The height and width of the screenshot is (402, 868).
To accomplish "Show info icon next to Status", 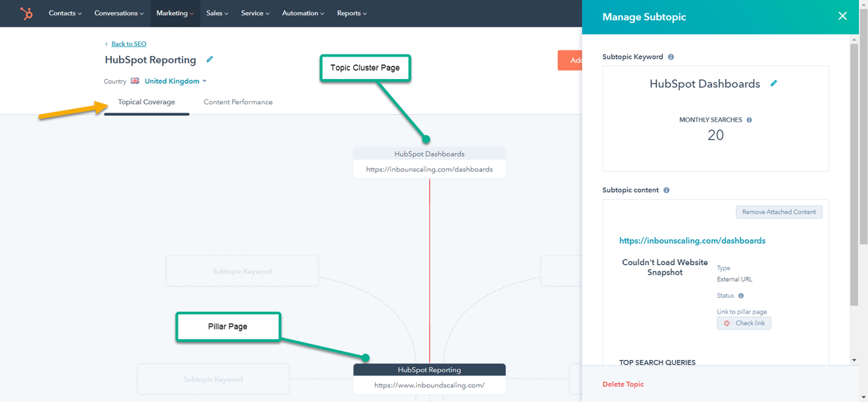I will click(741, 296).
